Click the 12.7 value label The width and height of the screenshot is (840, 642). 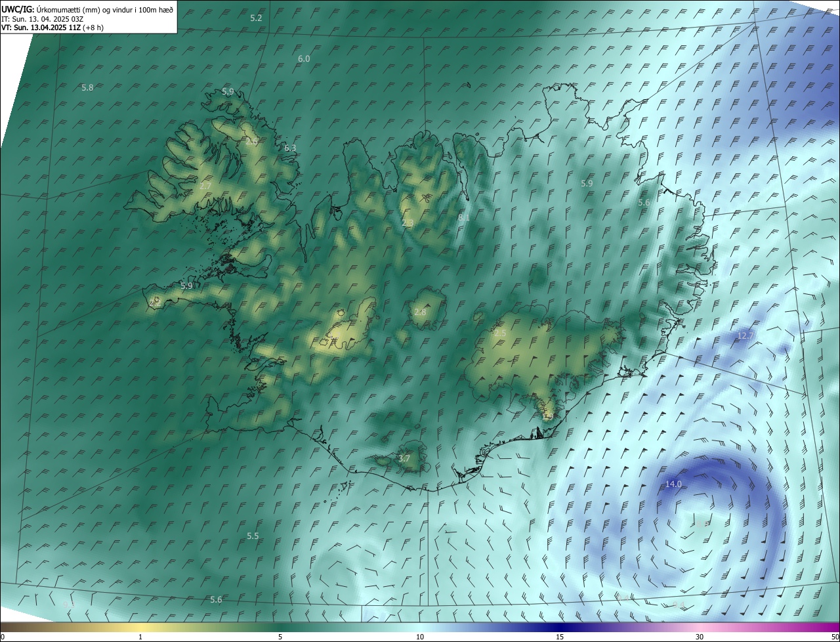(x=745, y=335)
